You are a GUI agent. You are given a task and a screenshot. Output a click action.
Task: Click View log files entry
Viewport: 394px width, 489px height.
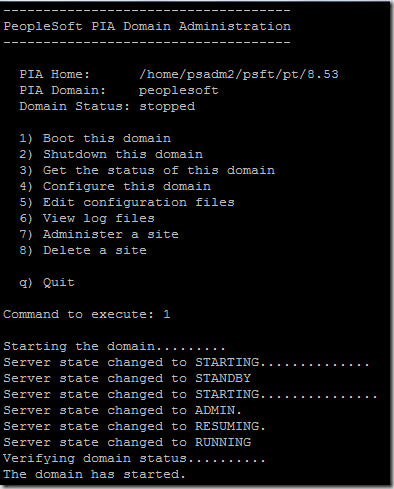pyautogui.click(x=87, y=219)
